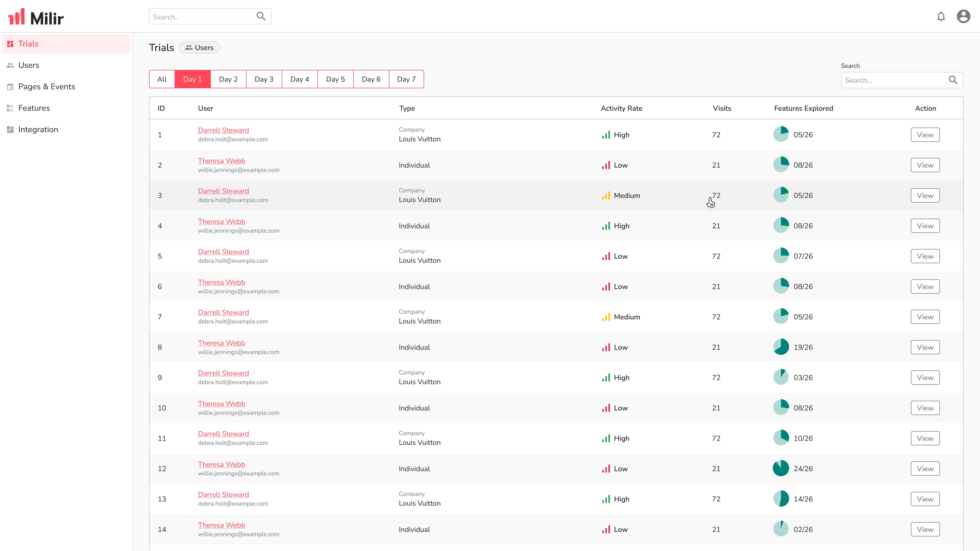Click the Pages & Events calendar icon
The height and width of the screenshot is (551, 980).
(10, 87)
